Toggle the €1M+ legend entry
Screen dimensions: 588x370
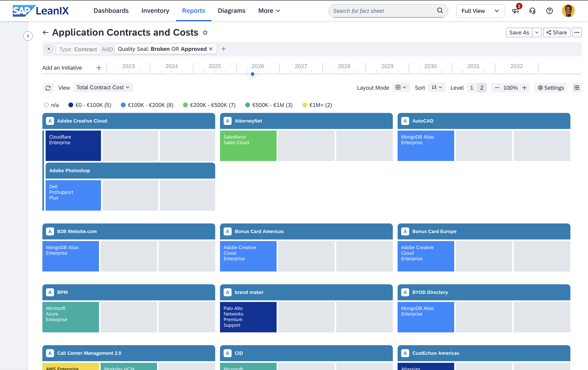tap(317, 105)
